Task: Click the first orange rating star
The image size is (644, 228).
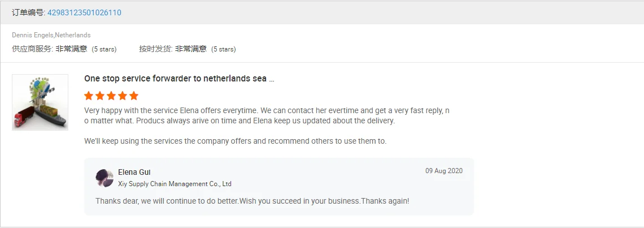Action: [x=89, y=96]
